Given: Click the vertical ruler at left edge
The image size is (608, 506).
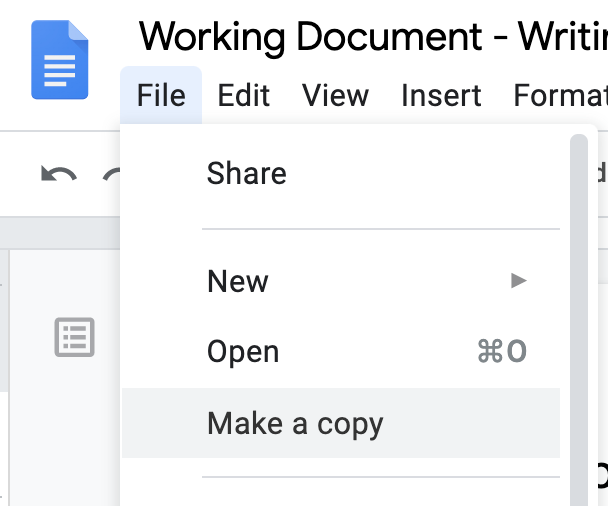Looking at the screenshot, I should 4,380.
